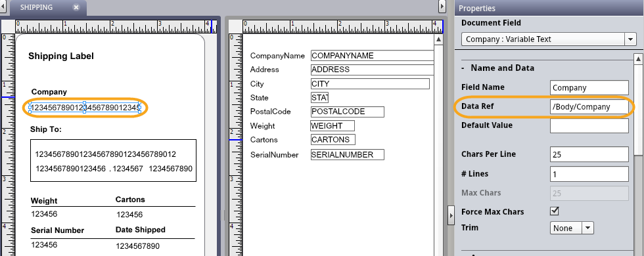Click the Weight label in the data pane

click(262, 126)
